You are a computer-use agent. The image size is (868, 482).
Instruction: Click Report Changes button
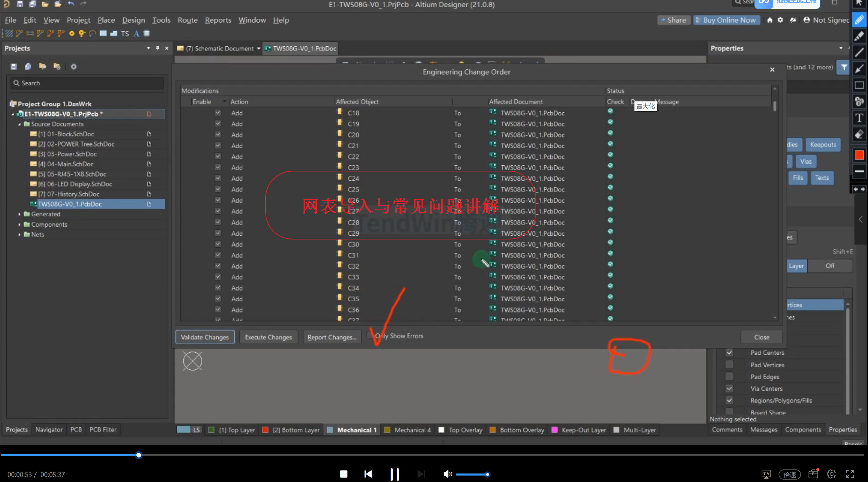click(x=332, y=337)
